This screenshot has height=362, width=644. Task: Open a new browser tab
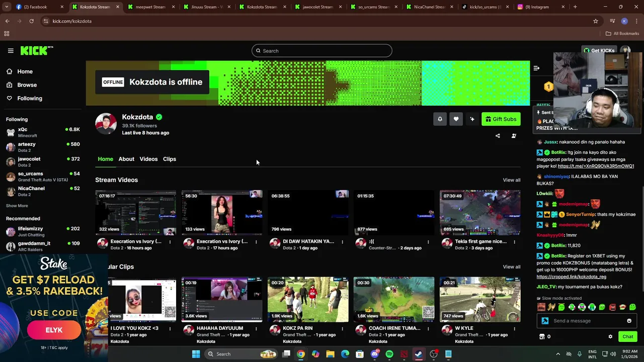tap(575, 7)
